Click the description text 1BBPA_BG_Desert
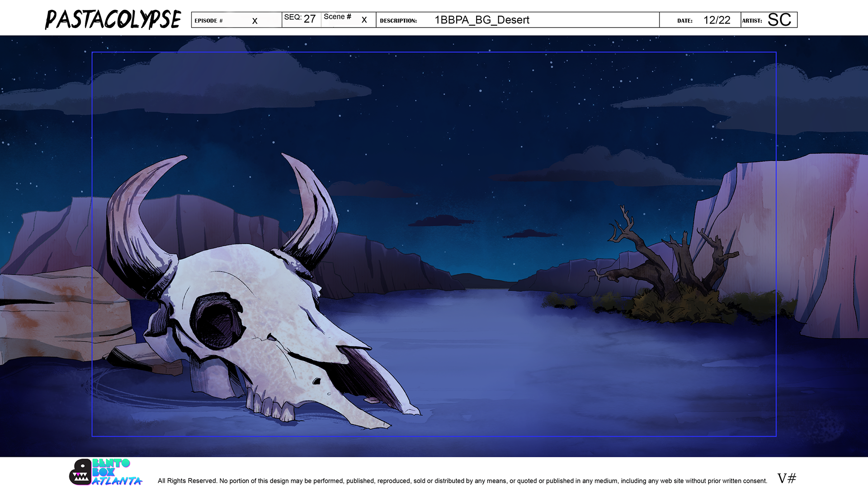Viewport: 868px width, 488px height. [481, 20]
